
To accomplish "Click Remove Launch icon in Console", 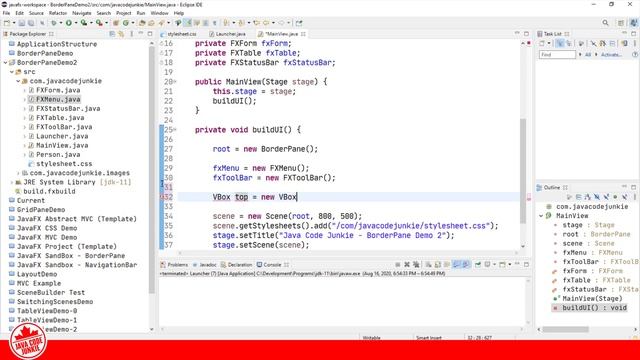I will (x=407, y=264).
